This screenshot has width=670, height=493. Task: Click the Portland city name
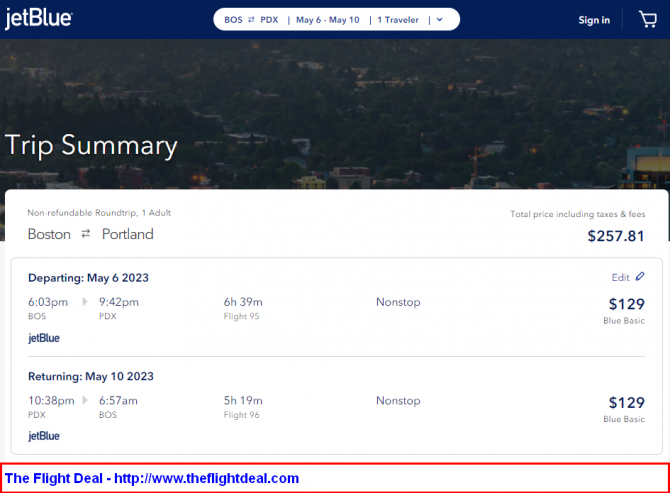(127, 234)
